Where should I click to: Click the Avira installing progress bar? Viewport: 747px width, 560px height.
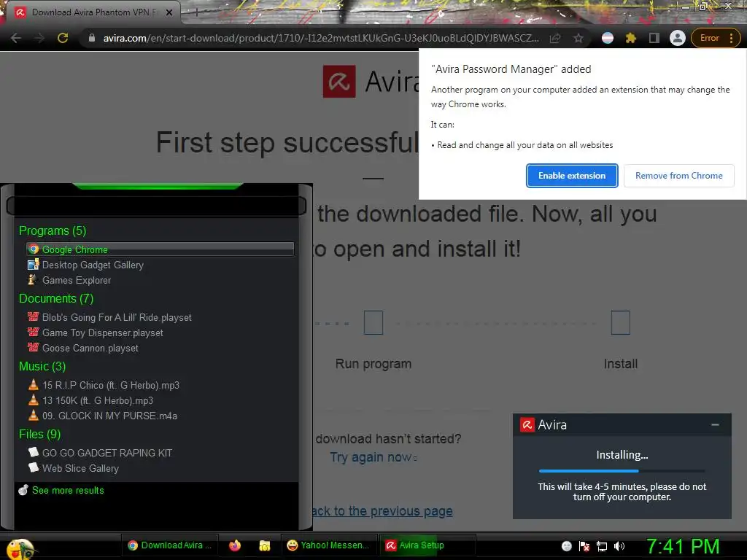(x=622, y=471)
